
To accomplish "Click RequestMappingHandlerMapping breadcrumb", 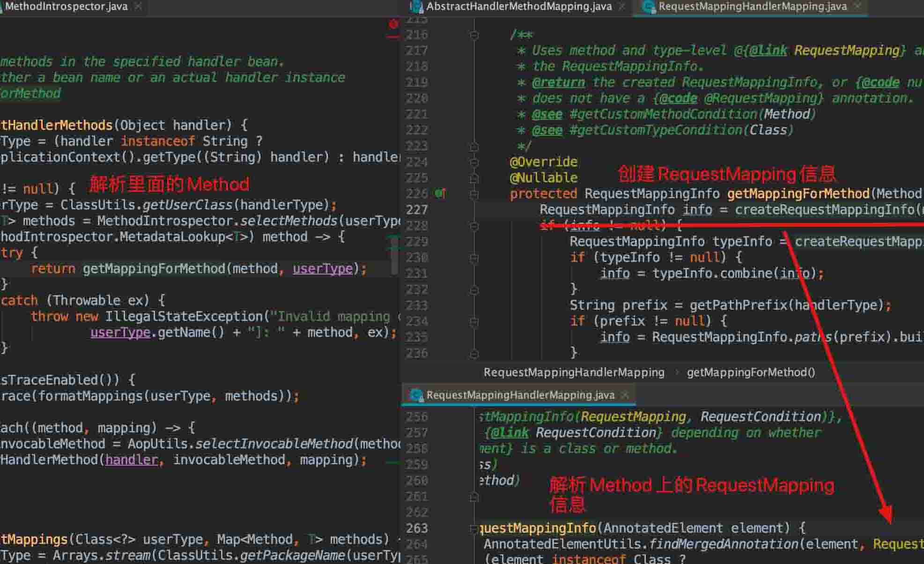I will click(574, 372).
